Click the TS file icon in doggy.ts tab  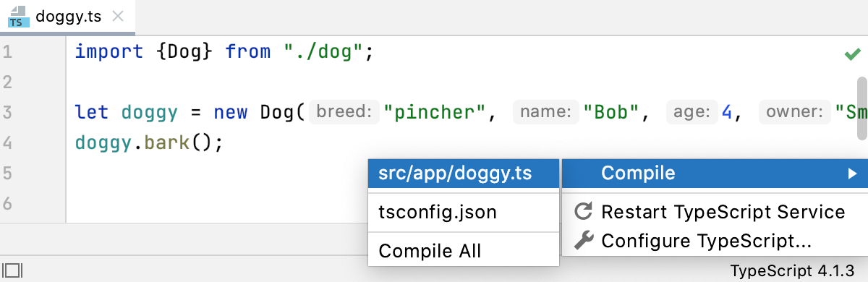pyautogui.click(x=19, y=17)
